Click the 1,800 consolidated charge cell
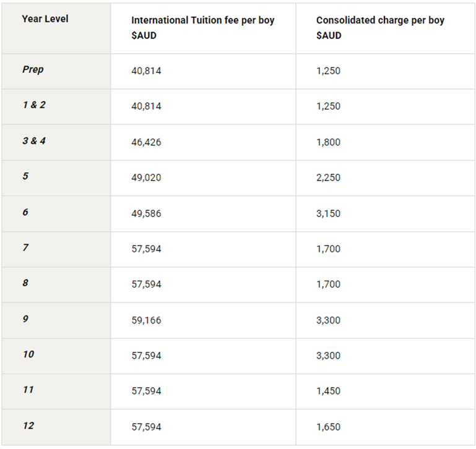The image size is (476, 449). tap(328, 142)
